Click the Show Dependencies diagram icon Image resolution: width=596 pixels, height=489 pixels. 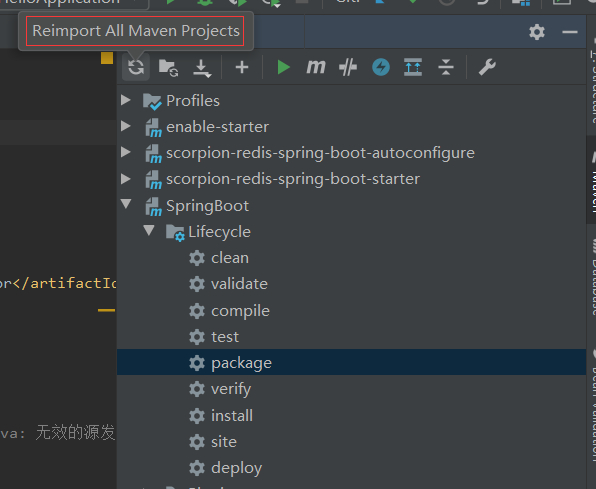pos(413,67)
